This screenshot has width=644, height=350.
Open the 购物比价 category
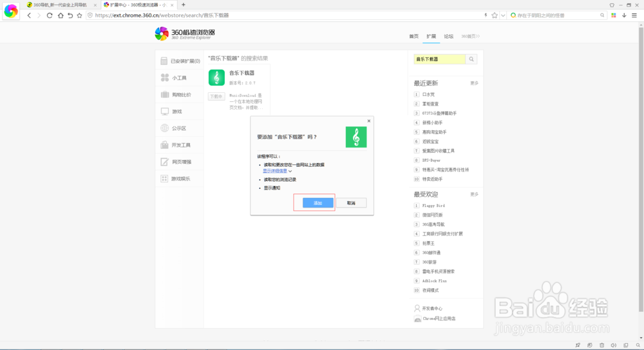tap(180, 95)
